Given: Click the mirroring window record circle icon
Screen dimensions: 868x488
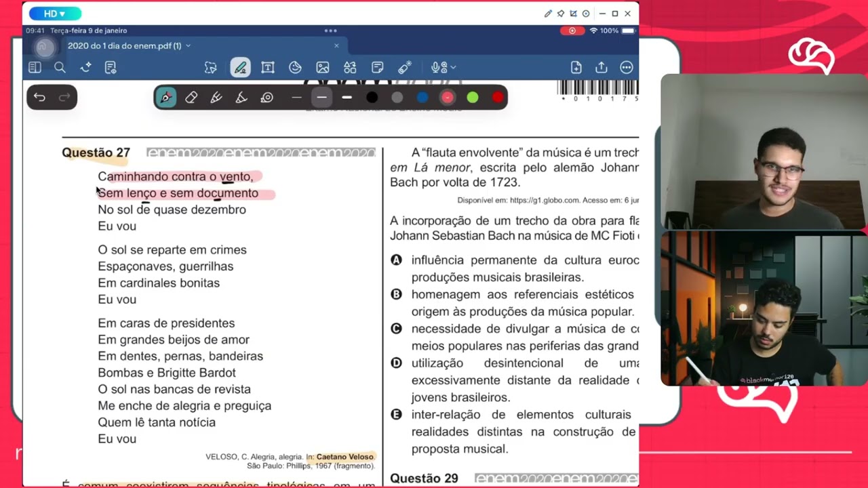Looking at the screenshot, I should pyautogui.click(x=586, y=14).
